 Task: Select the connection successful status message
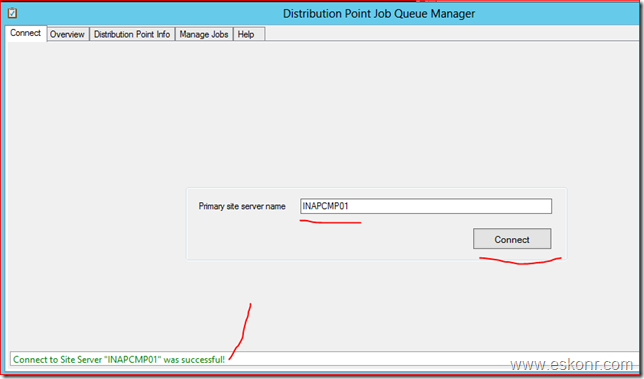tap(119, 360)
